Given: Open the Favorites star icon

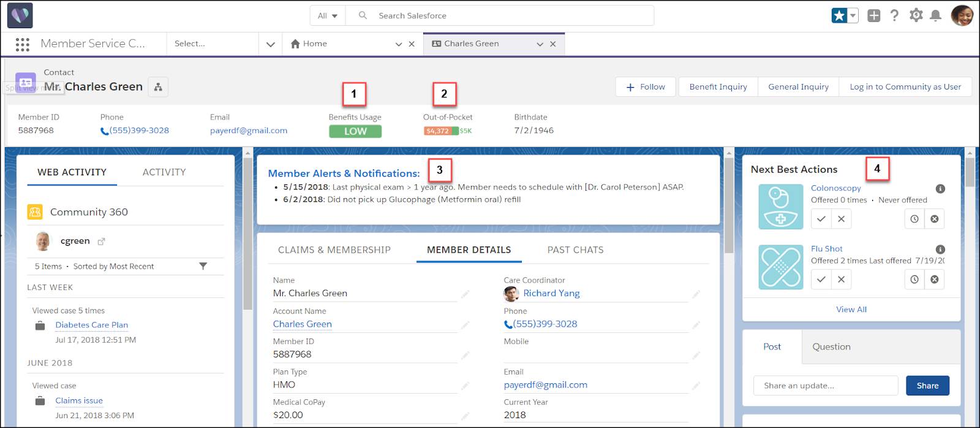Looking at the screenshot, I should pos(839,15).
